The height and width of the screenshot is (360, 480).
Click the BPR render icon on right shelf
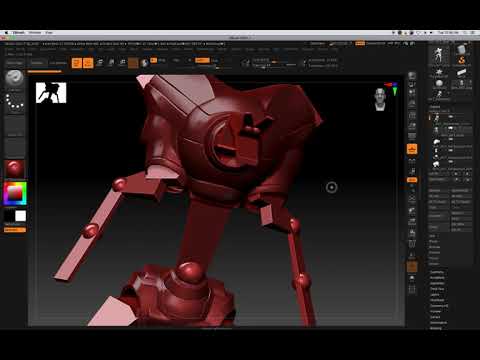pos(412,76)
